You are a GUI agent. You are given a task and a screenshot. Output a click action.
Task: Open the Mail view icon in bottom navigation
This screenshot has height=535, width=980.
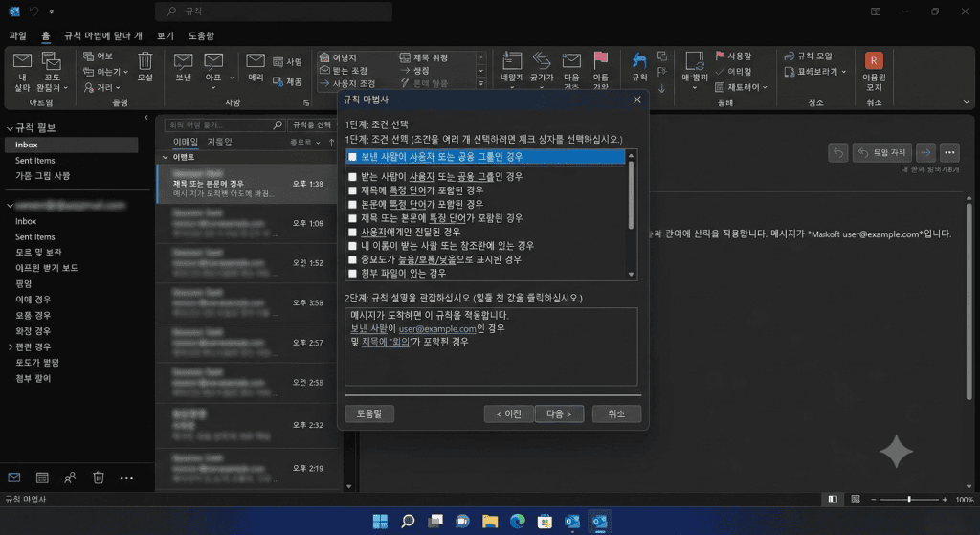[x=14, y=478]
